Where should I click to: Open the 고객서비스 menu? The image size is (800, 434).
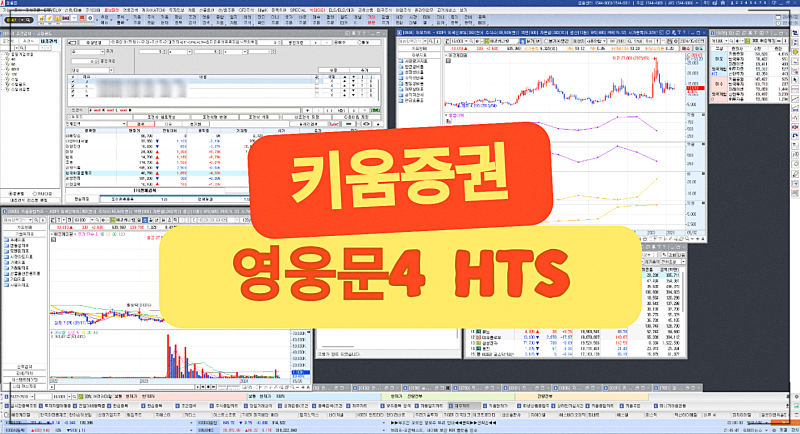pos(446,10)
